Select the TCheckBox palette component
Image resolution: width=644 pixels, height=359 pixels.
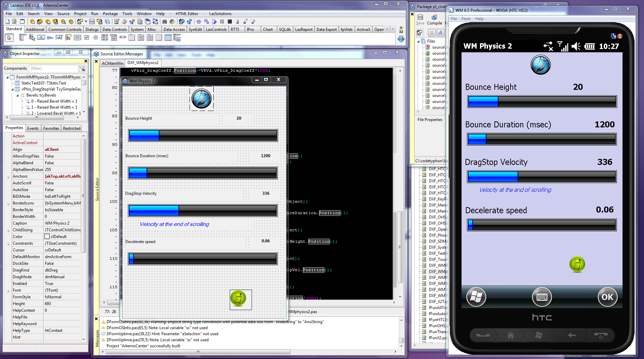click(x=87, y=38)
